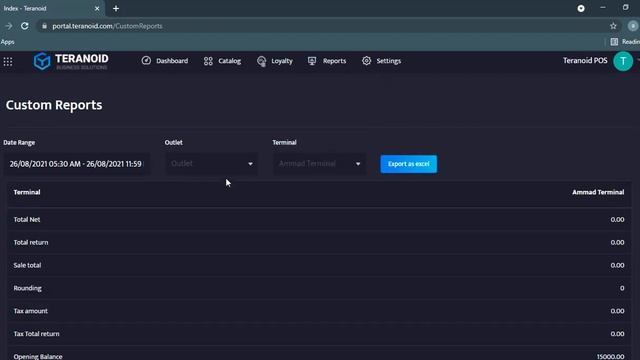Click the 15000.00 opening balance value
640x360 pixels.
(610, 356)
